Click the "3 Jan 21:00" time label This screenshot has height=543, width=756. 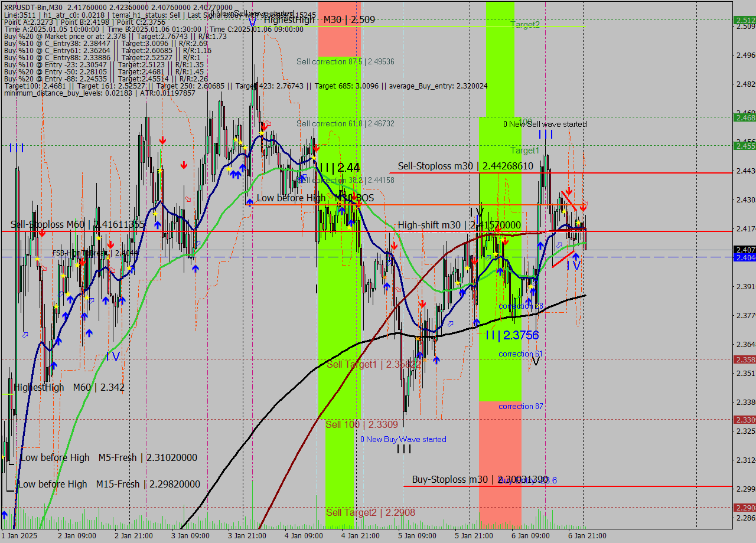tap(247, 535)
